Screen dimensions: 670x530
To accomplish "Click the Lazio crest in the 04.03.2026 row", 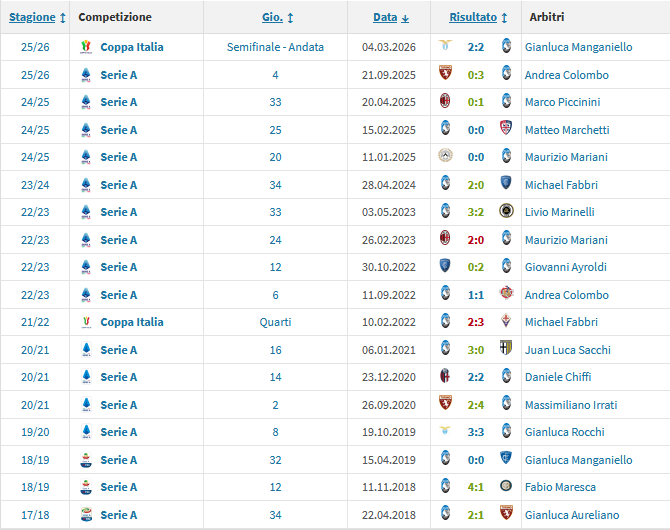I will click(x=445, y=47).
